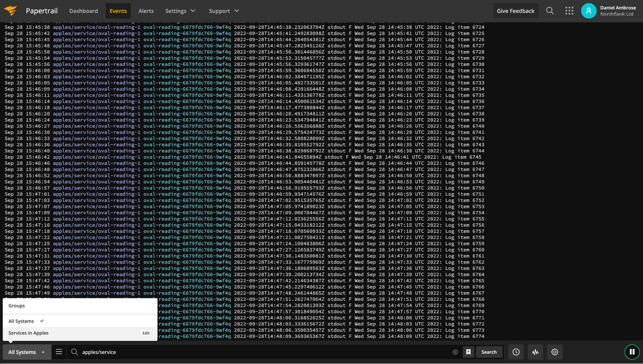Image resolution: width=643 pixels, height=364 pixels.
Task: Open the saved searches list icon
Action: pos(59,352)
